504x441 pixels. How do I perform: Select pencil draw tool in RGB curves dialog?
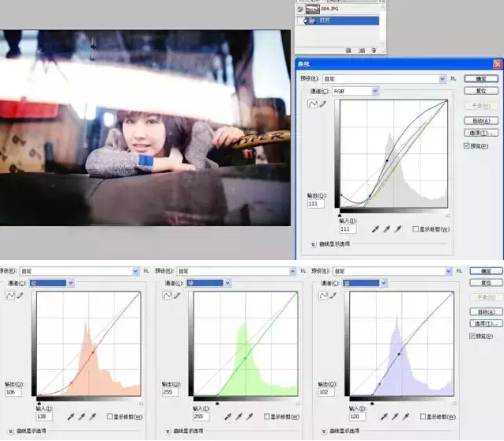323,104
